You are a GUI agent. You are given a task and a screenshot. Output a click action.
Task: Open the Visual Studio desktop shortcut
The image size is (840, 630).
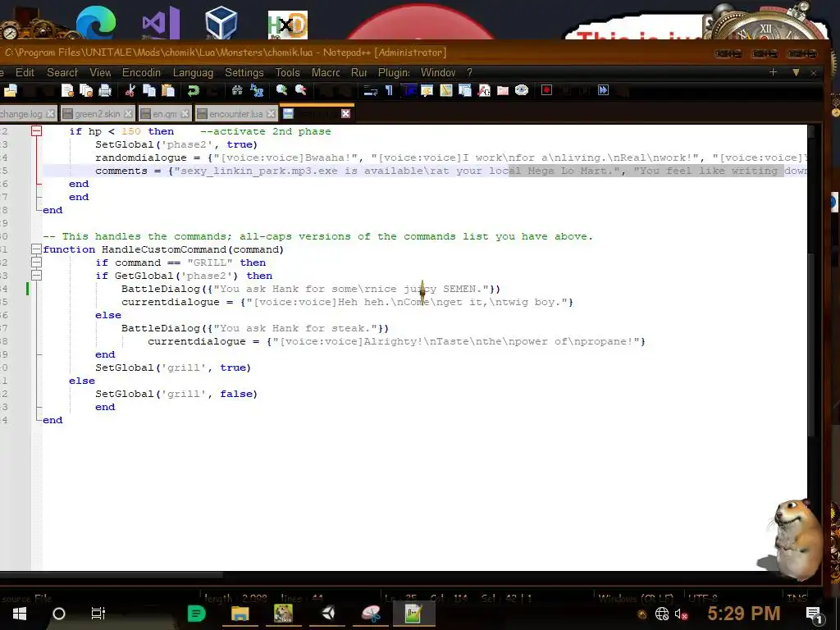(x=161, y=22)
